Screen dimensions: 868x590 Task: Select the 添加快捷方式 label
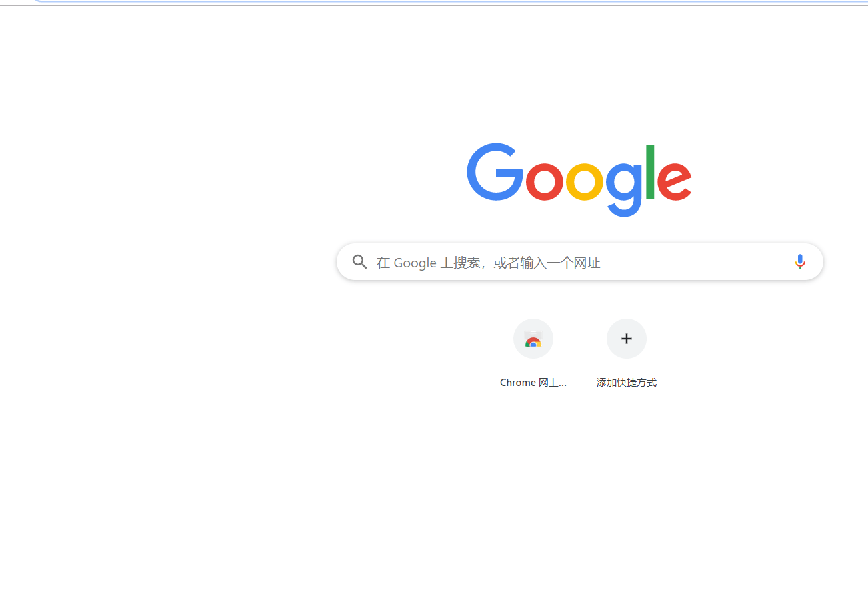click(x=627, y=383)
